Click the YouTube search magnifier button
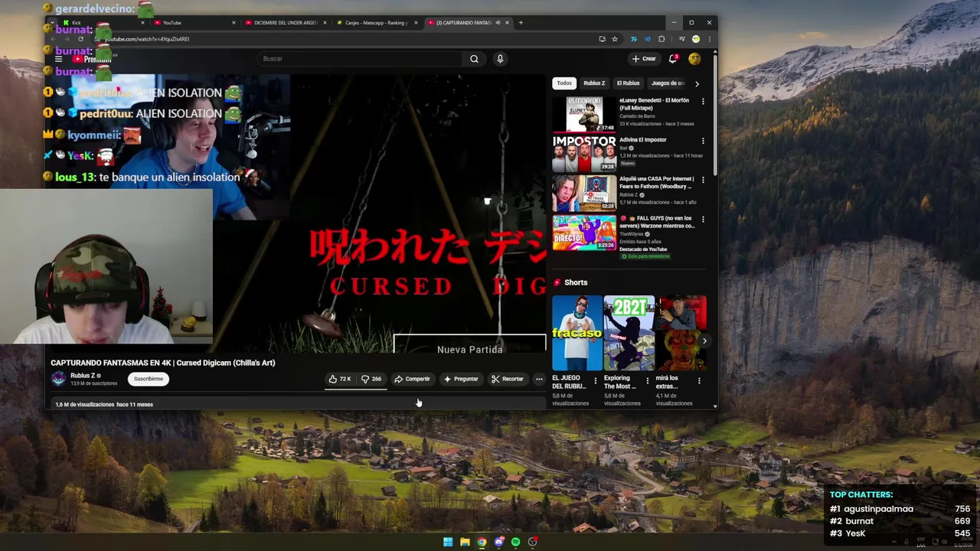980x551 pixels. click(x=474, y=59)
